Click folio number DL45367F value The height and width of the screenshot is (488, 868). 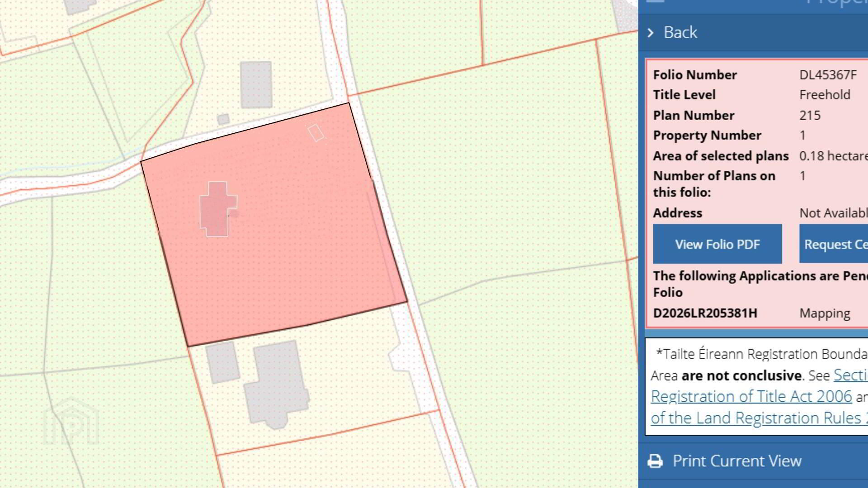(828, 75)
